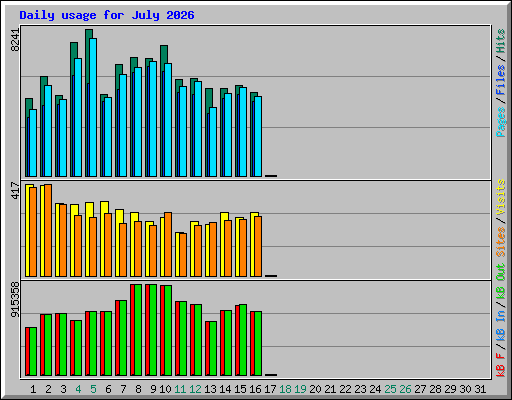Screen dimensions: 512x400
Task: Click day 2 on the x-axis
Action: [x=48, y=389]
